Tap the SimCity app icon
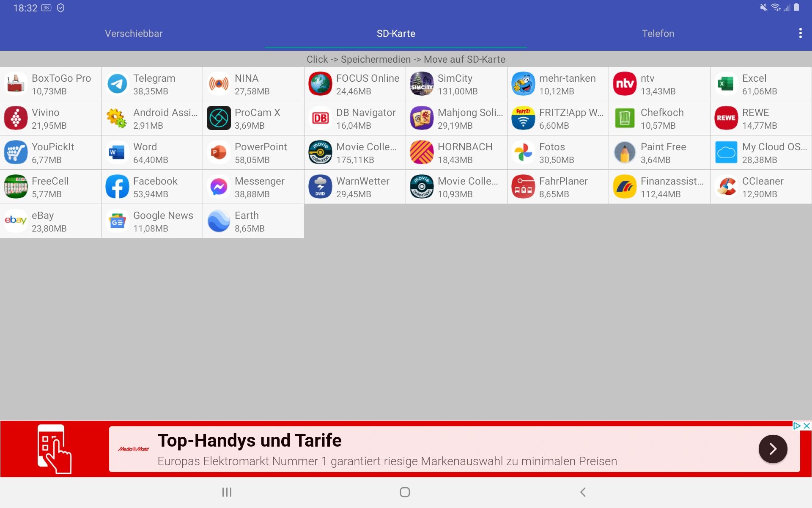The width and height of the screenshot is (812, 508). coord(422,84)
